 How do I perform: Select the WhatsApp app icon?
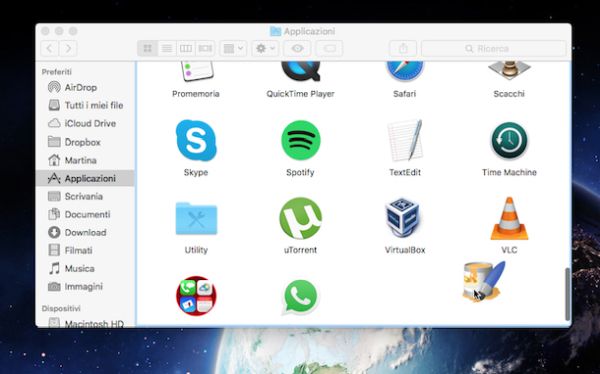coord(300,297)
